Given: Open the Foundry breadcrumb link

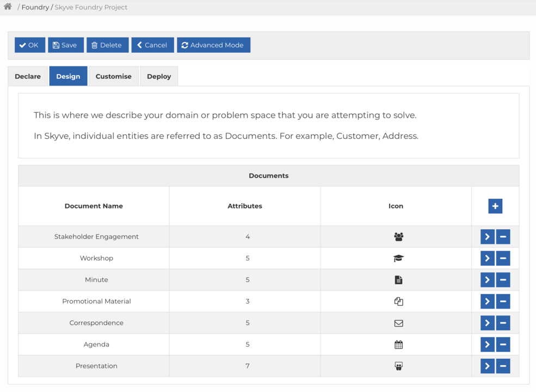Looking at the screenshot, I should [x=35, y=7].
